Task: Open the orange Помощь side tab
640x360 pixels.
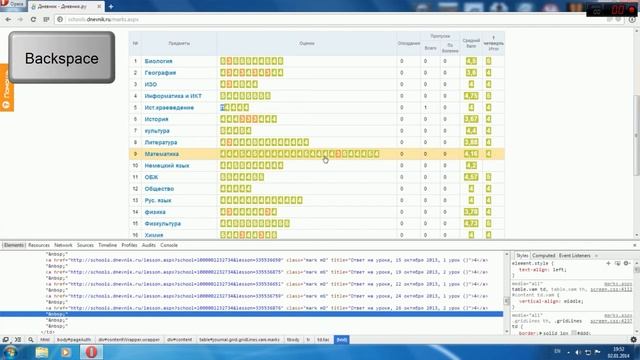Action: (x=7, y=88)
